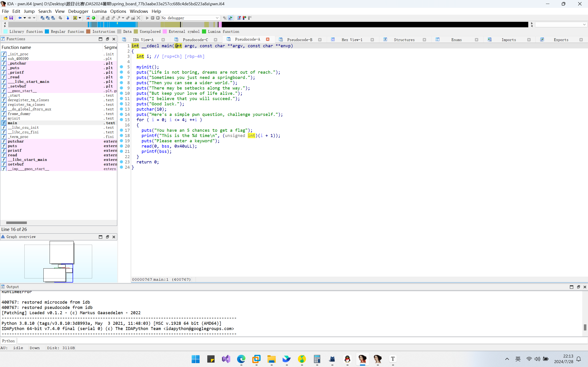Select the _printf function in list
Image resolution: width=588 pixels, height=367 pixels.
(x=59, y=72)
